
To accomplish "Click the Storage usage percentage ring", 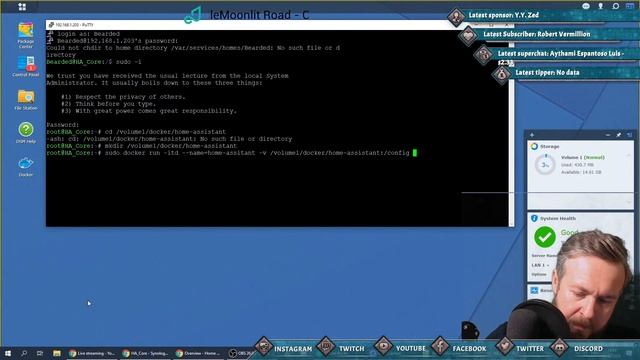I will [545, 164].
